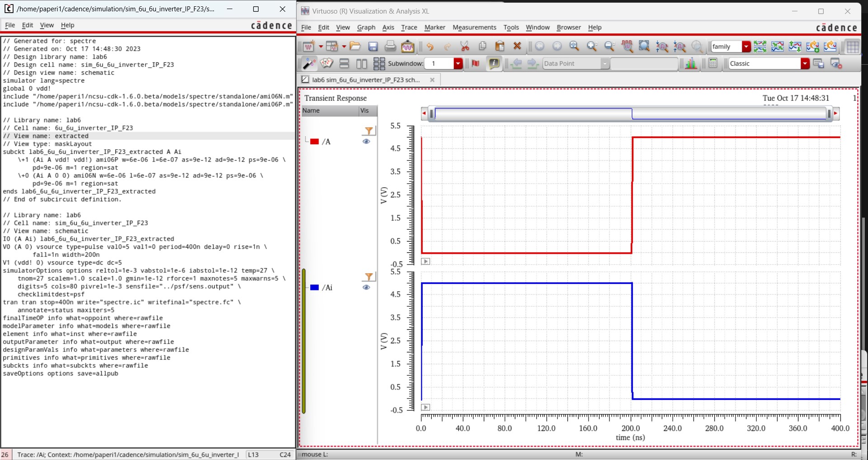Click the histogram bar chart icon
This screenshot has height=460, width=868.
tap(690, 64)
